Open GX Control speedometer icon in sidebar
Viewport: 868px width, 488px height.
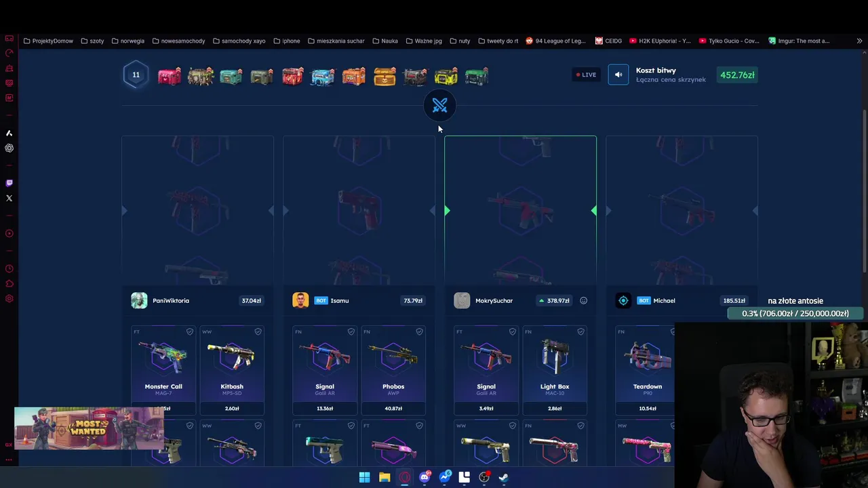[x=9, y=53]
